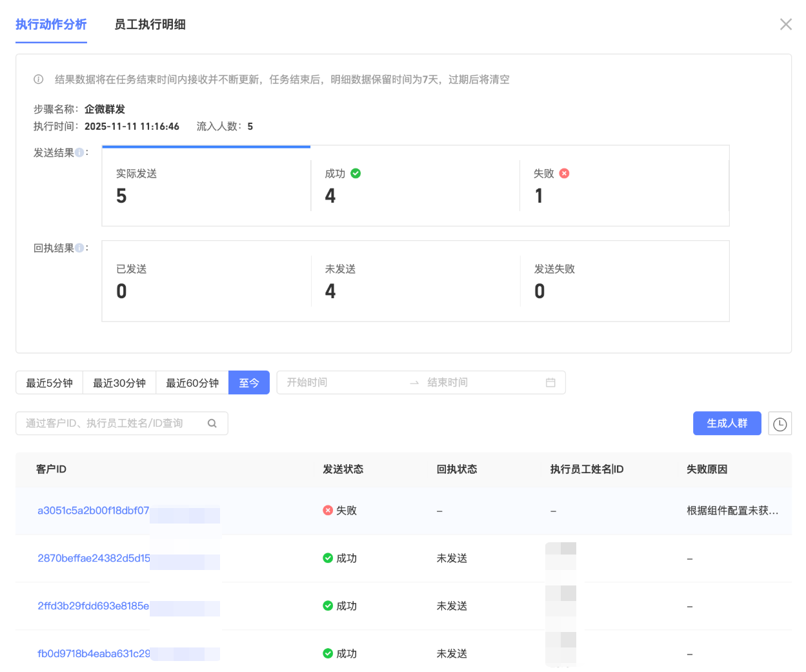This screenshot has height=672, width=806.
Task: Select the 至今 time range
Action: pyautogui.click(x=249, y=383)
